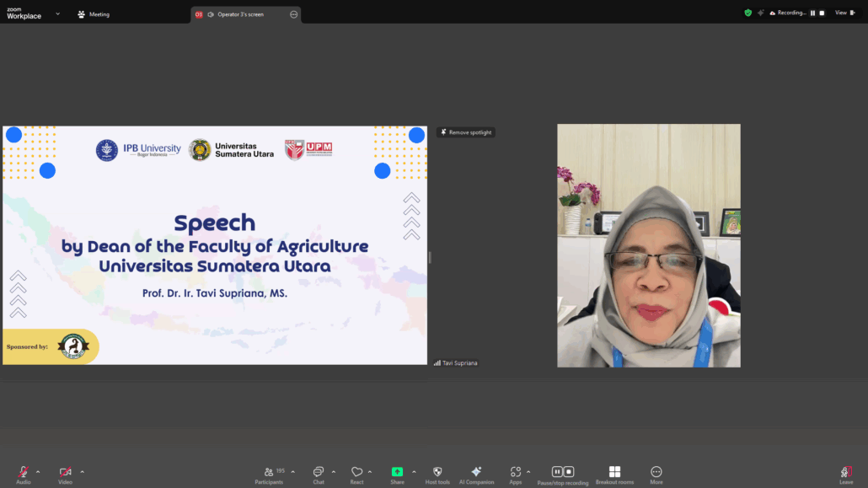Click the Remove spotlight button
The width and height of the screenshot is (868, 488).
[x=466, y=132]
